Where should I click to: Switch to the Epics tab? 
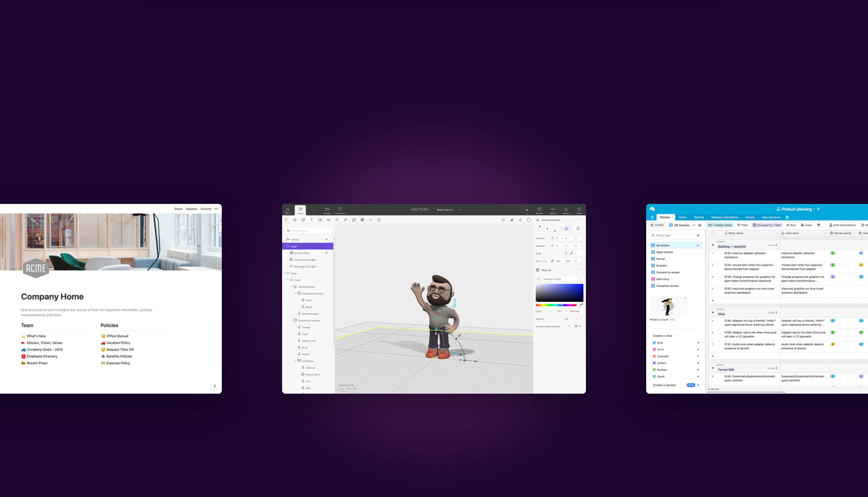coord(683,217)
